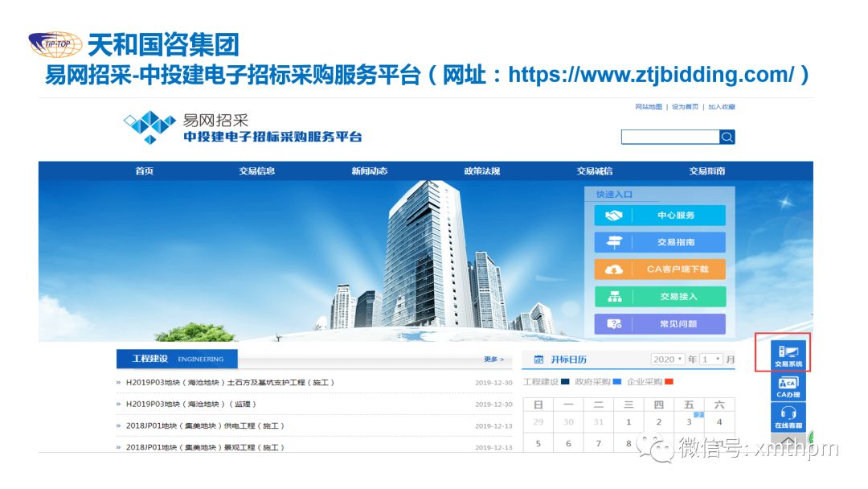Screen dimensions: 868x489
Task: Open the 交易指南 navigation item
Action: [x=707, y=171]
